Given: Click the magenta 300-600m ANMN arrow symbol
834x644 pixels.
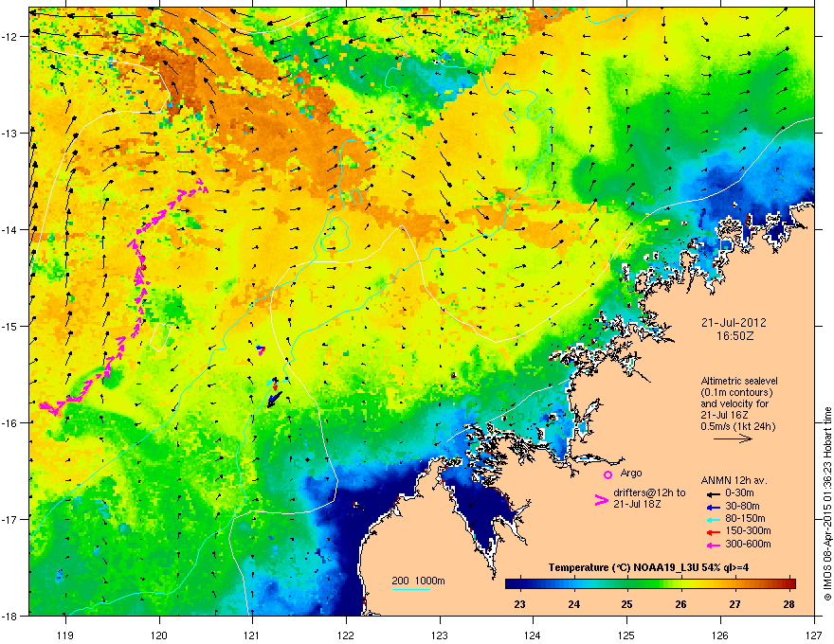Looking at the screenshot, I should [712, 545].
